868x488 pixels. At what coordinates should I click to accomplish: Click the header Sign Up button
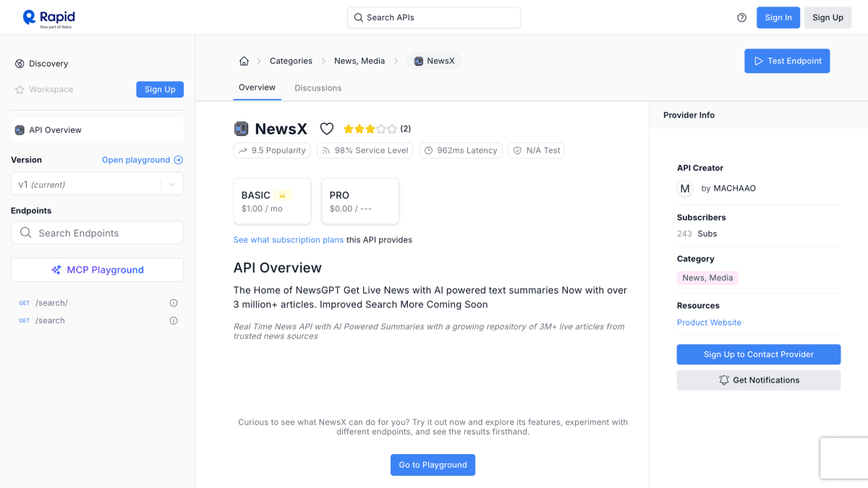[x=827, y=18]
